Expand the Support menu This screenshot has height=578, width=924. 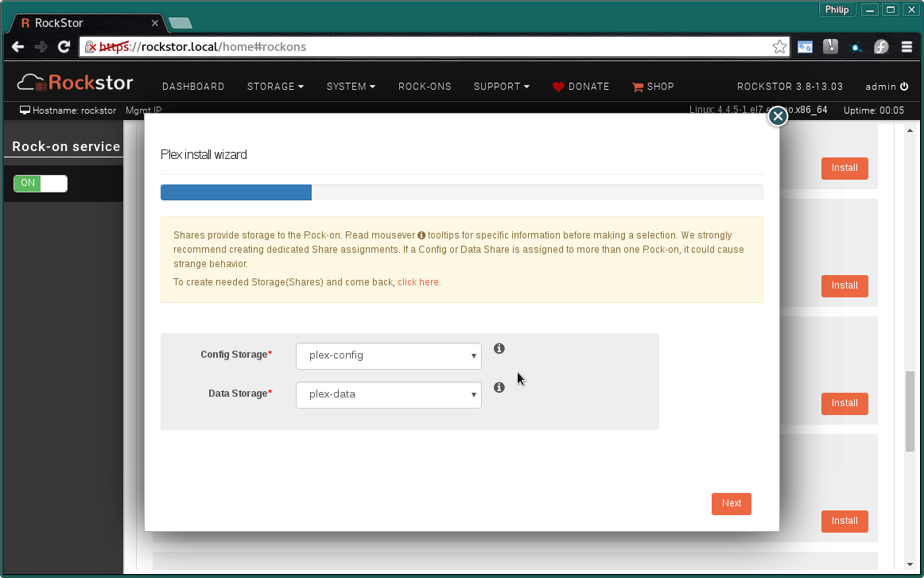[502, 87]
